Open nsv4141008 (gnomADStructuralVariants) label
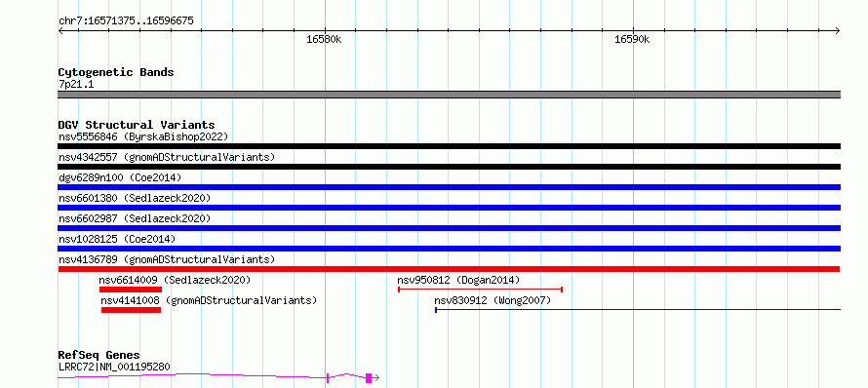Viewport: 868px width, 388px height. coord(209,300)
